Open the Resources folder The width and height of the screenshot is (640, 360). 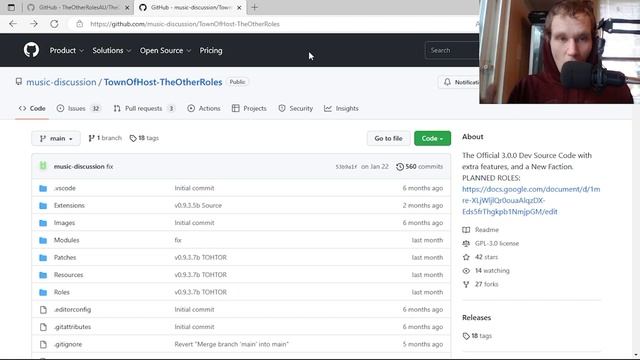pos(69,275)
